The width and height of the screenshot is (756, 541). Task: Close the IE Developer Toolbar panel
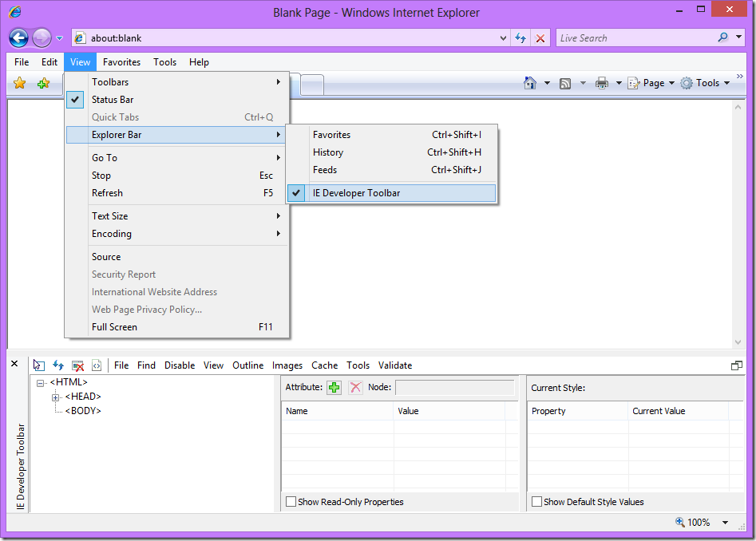click(14, 364)
